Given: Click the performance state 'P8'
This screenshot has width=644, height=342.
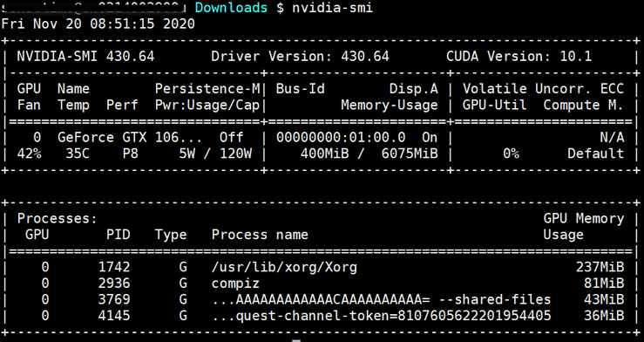Looking at the screenshot, I should (x=130, y=154).
